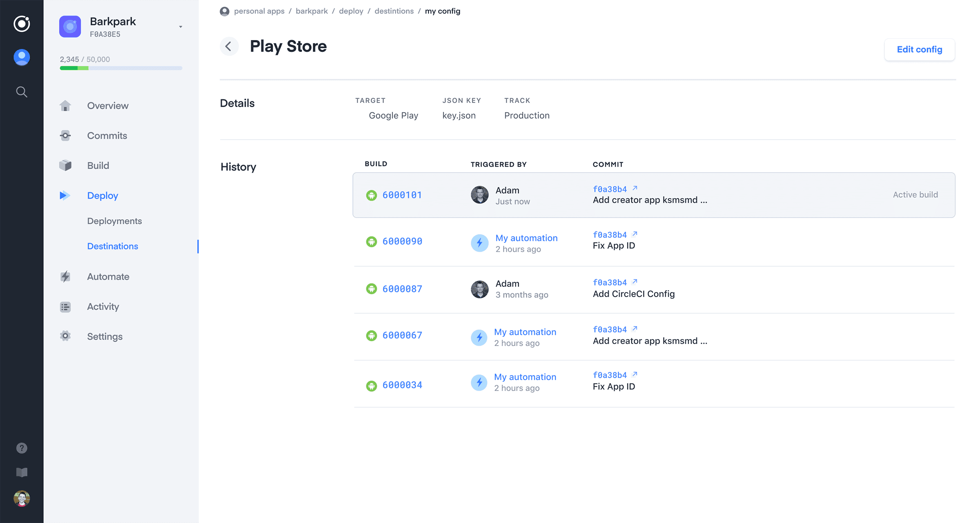The image size is (980, 523).
Task: Click the Android icon next to build 6000101
Action: [372, 195]
